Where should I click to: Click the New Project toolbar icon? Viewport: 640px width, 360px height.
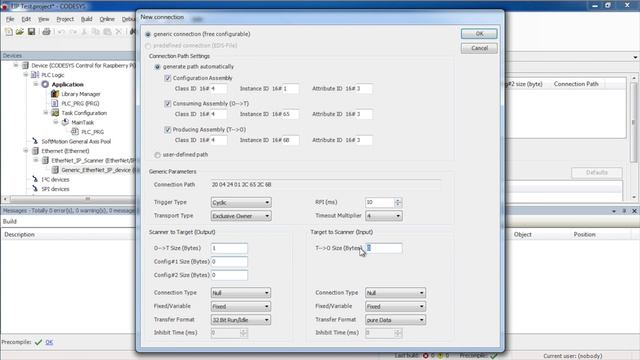tap(9, 31)
